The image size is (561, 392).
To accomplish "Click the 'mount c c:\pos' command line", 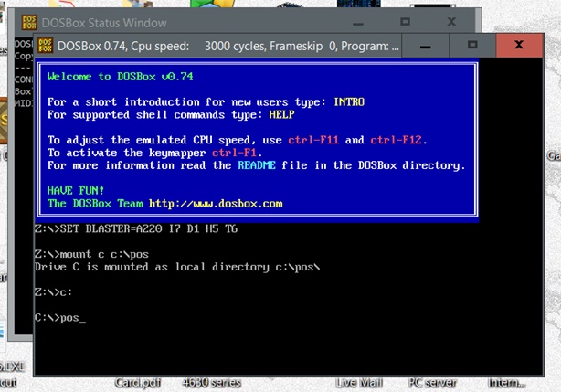I will pyautogui.click(x=90, y=254).
